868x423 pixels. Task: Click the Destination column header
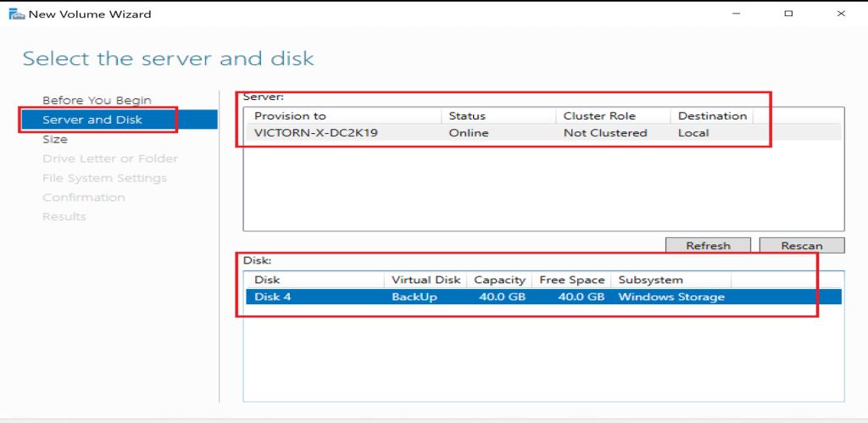pos(712,115)
